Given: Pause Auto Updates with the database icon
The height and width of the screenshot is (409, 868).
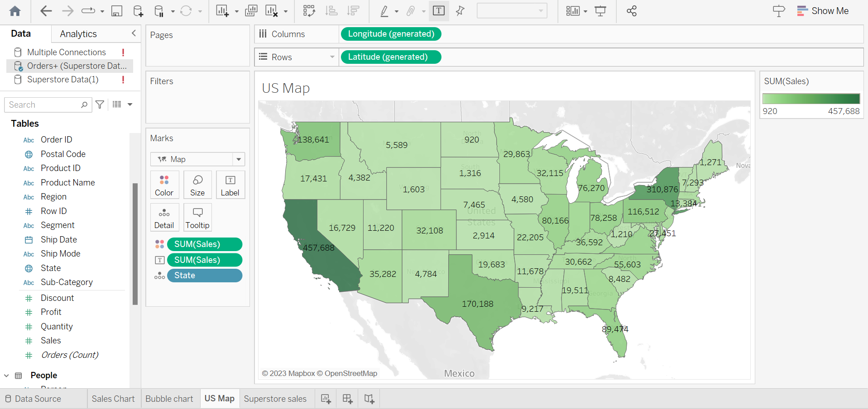Looking at the screenshot, I should click(x=159, y=10).
